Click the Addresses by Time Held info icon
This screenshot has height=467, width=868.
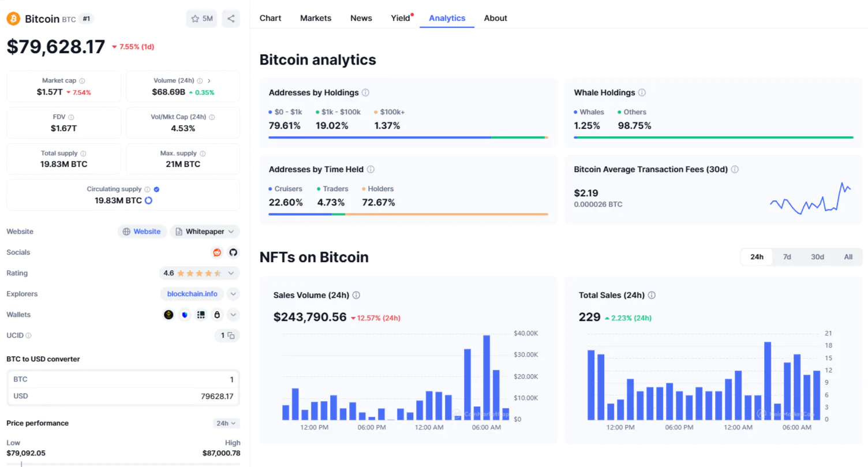pos(371,169)
